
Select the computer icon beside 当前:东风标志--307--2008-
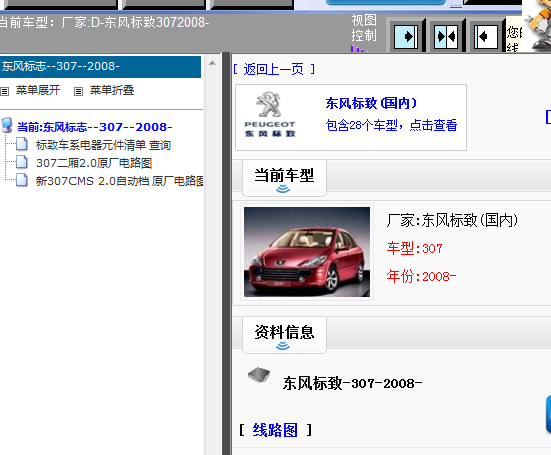7,125
